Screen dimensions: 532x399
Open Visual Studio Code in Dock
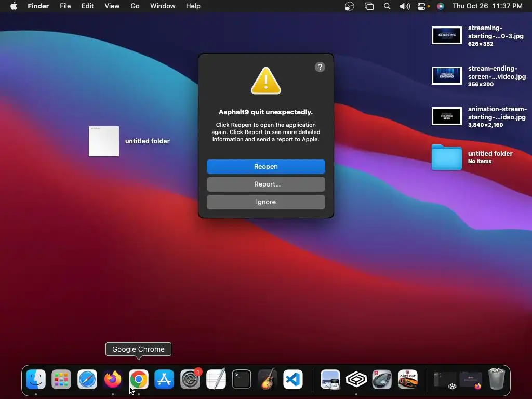coord(293,379)
